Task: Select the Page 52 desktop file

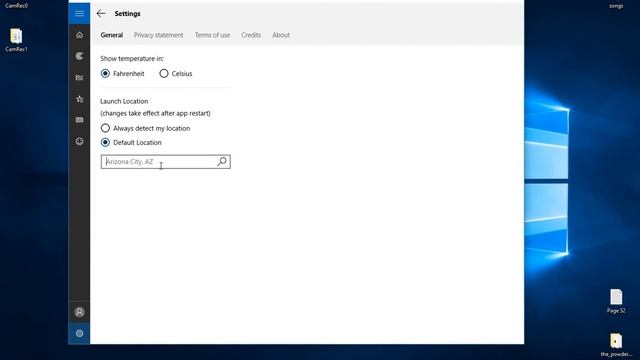Action: [616, 301]
